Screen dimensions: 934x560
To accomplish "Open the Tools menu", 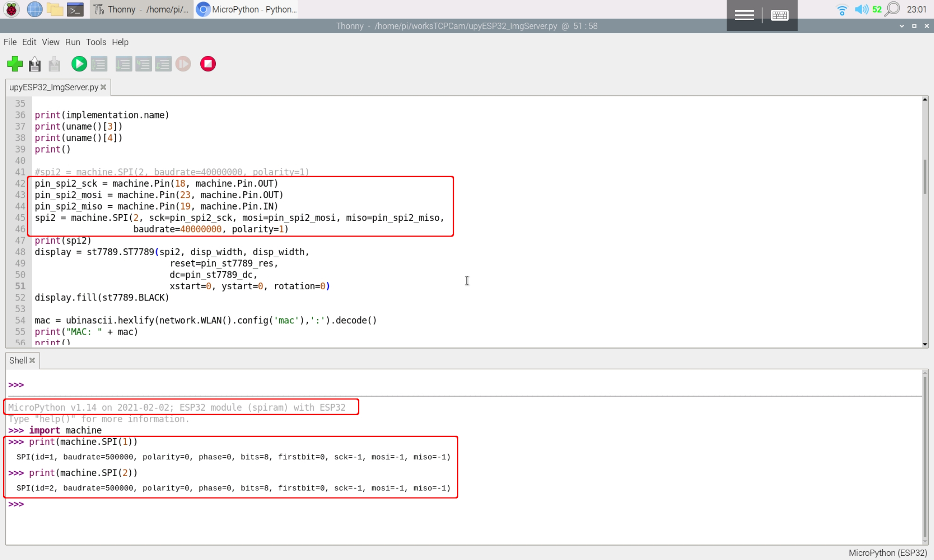I will pyautogui.click(x=96, y=42).
